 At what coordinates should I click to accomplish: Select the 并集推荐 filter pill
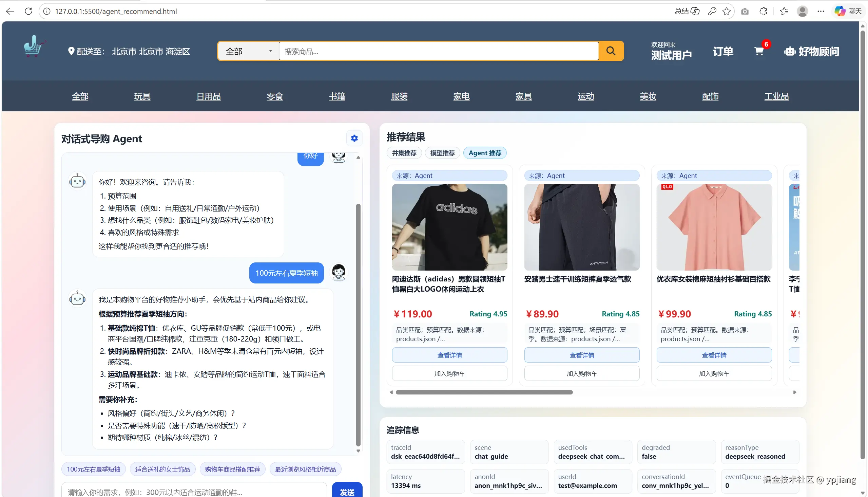(404, 153)
